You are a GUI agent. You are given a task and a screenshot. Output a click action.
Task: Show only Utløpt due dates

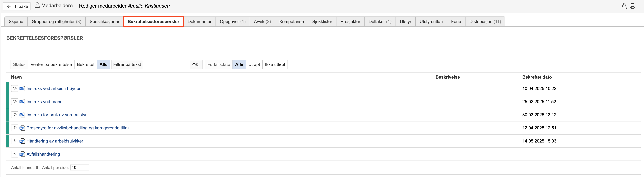click(x=254, y=64)
